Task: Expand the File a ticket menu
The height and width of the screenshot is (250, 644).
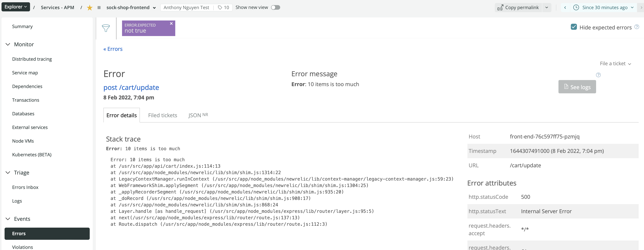Action: pyautogui.click(x=615, y=64)
